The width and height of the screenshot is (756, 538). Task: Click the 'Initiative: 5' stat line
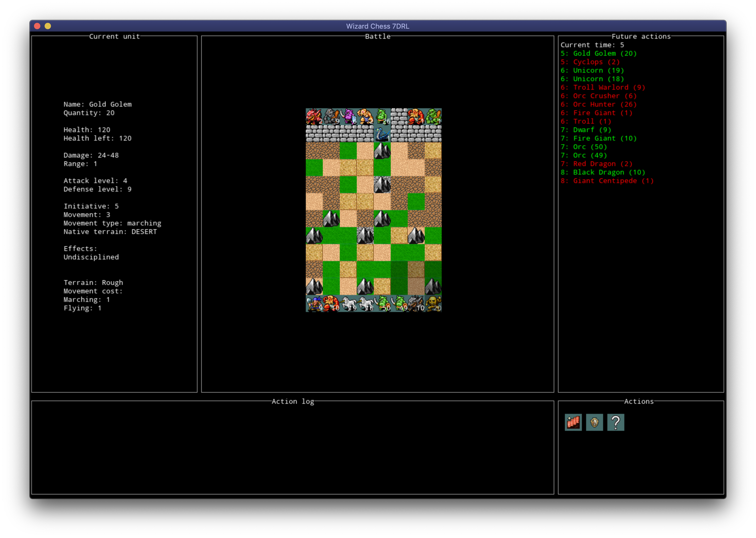[91, 206]
